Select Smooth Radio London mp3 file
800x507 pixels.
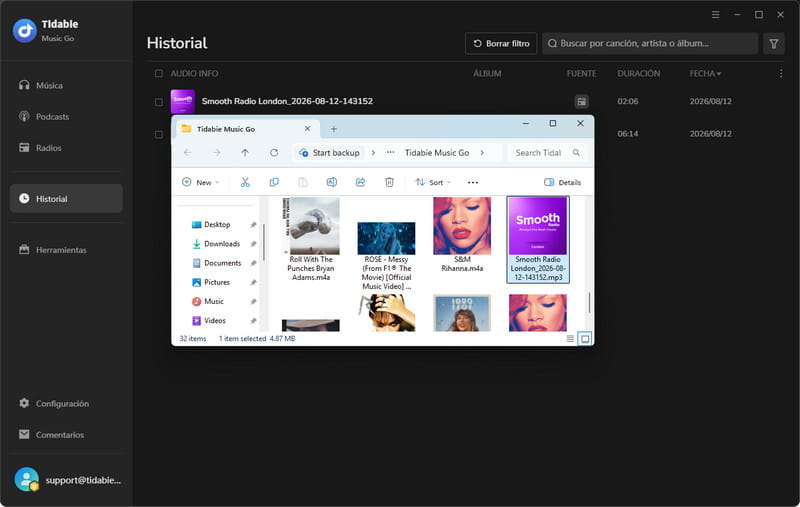[x=538, y=240]
